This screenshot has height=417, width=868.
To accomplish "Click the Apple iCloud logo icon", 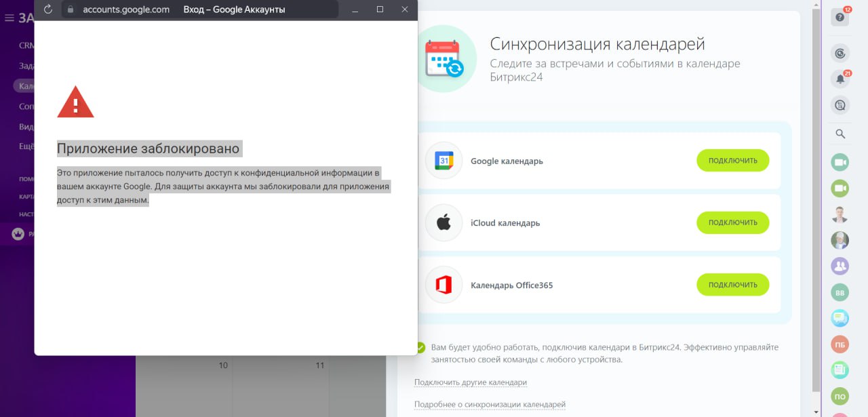I will click(444, 222).
